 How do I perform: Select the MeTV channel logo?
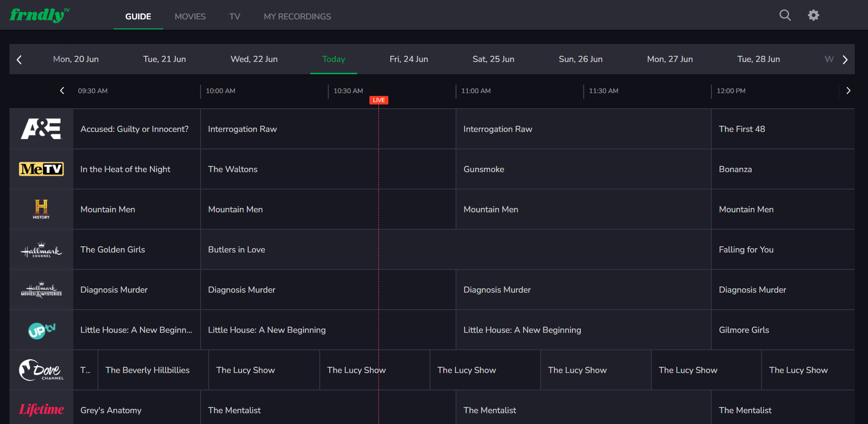pyautogui.click(x=41, y=169)
